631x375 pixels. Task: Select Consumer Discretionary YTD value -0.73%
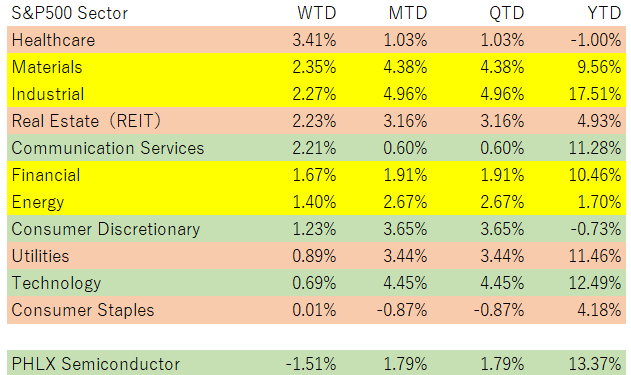(596, 229)
